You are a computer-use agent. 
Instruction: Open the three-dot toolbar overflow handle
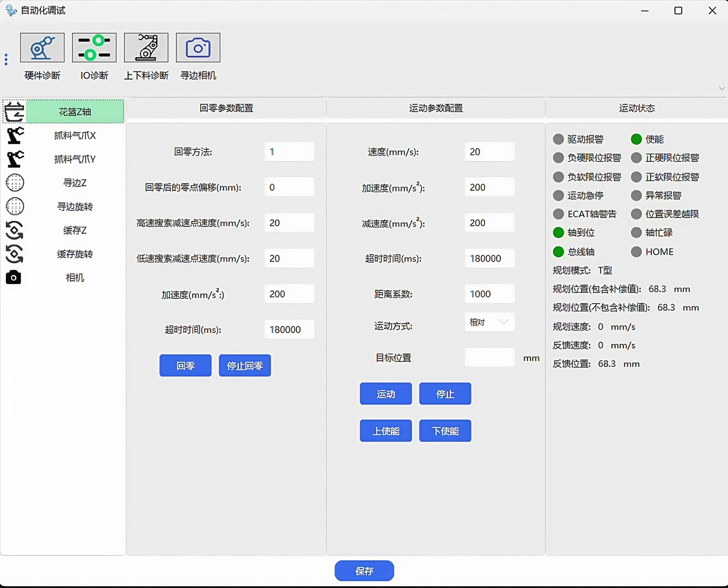point(6,60)
